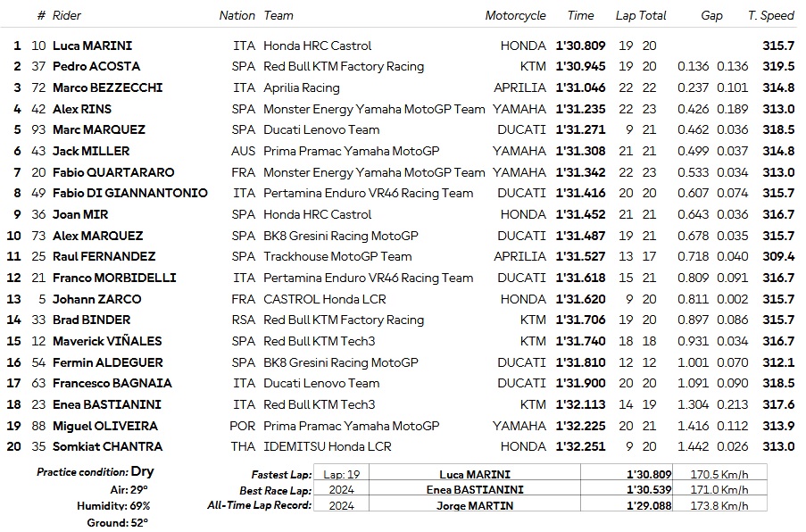Image resolution: width=806 pixels, height=532 pixels.
Task: Click the Nation column header
Action: pos(237,15)
